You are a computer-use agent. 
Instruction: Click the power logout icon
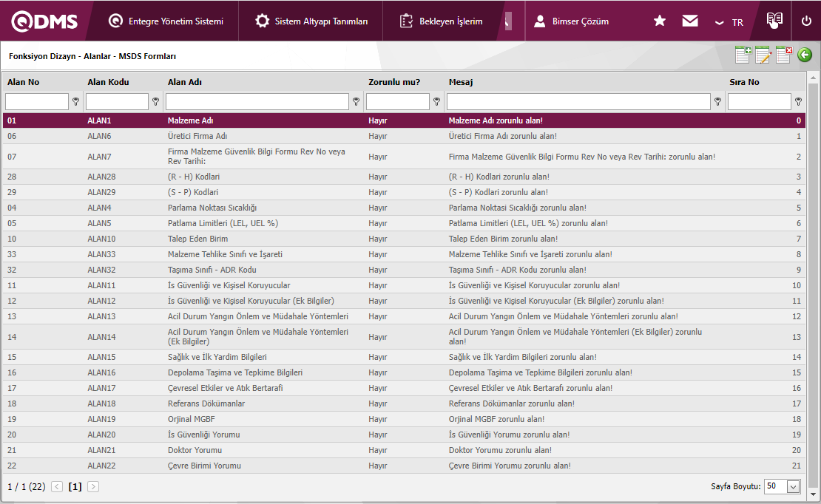point(806,21)
